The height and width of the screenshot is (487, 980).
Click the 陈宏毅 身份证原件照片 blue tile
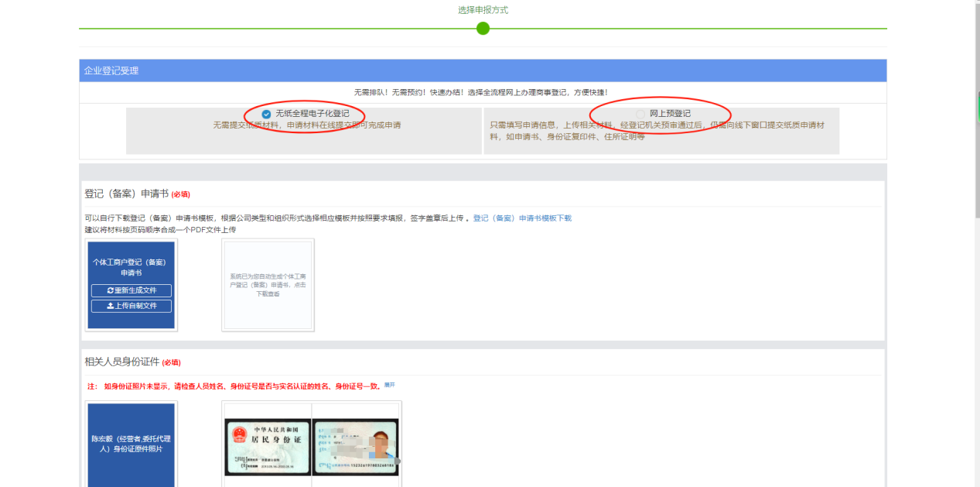(131, 444)
